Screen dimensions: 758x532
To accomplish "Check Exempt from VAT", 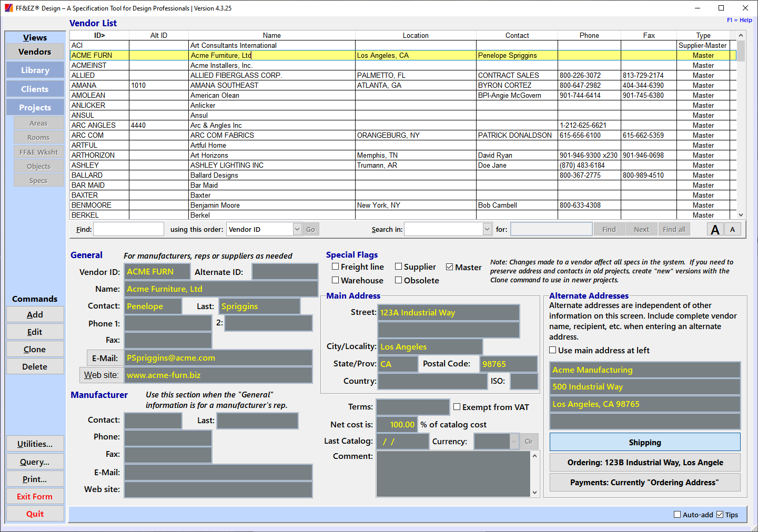I will click(457, 407).
